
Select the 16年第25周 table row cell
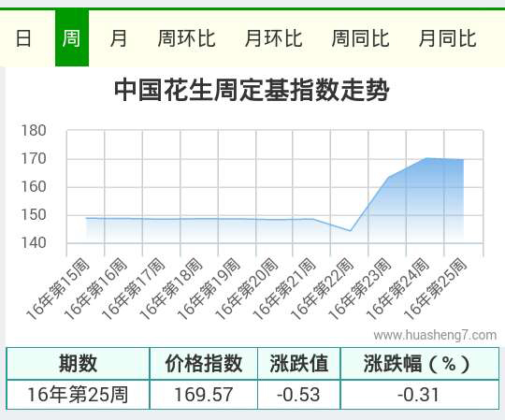point(78,395)
